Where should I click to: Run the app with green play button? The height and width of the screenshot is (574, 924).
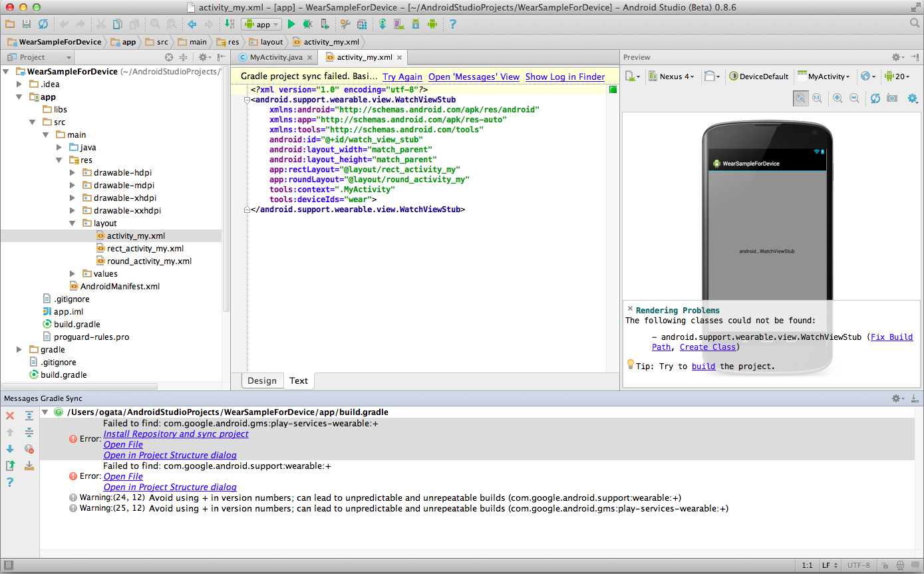(291, 25)
